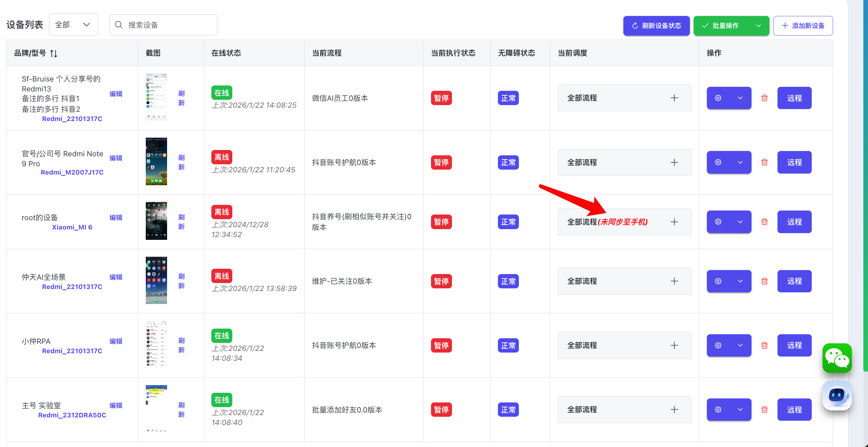Open 远程 for 主号 实验室 device

(794, 410)
